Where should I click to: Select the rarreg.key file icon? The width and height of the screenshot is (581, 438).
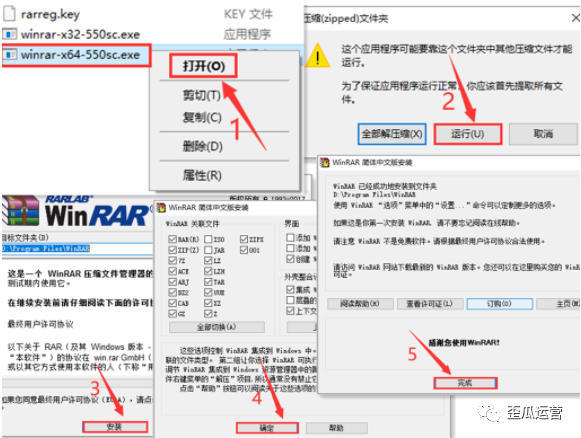[9, 14]
